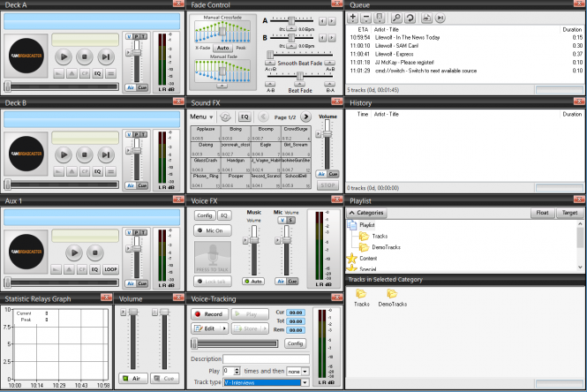Viewport: 587px width, 392px height.
Task: Stop playback on Deck B
Action: tap(85, 155)
